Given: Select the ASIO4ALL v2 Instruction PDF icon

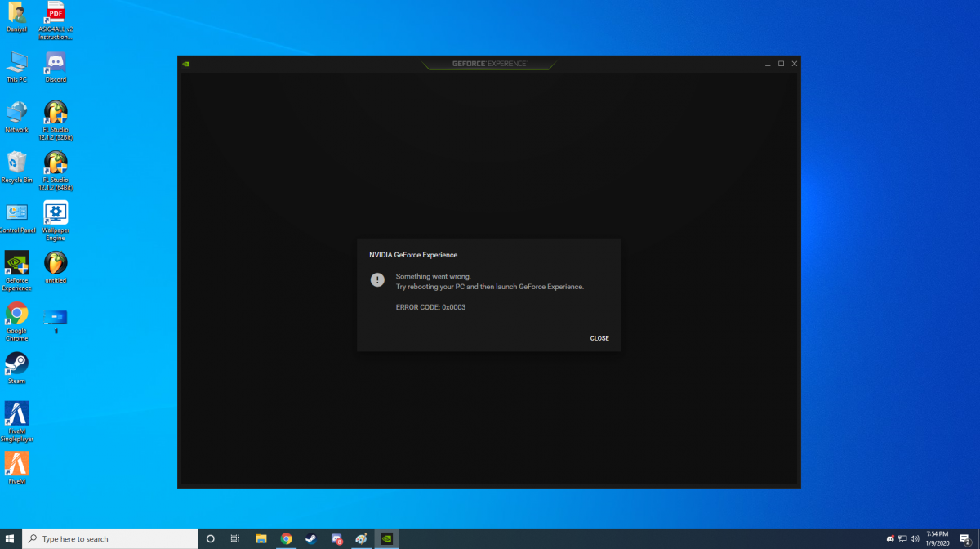Looking at the screenshot, I should [x=56, y=21].
